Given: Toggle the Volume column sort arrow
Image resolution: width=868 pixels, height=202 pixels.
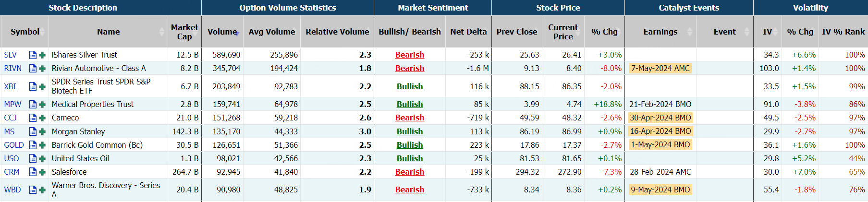Looking at the screenshot, I should pos(237,33).
